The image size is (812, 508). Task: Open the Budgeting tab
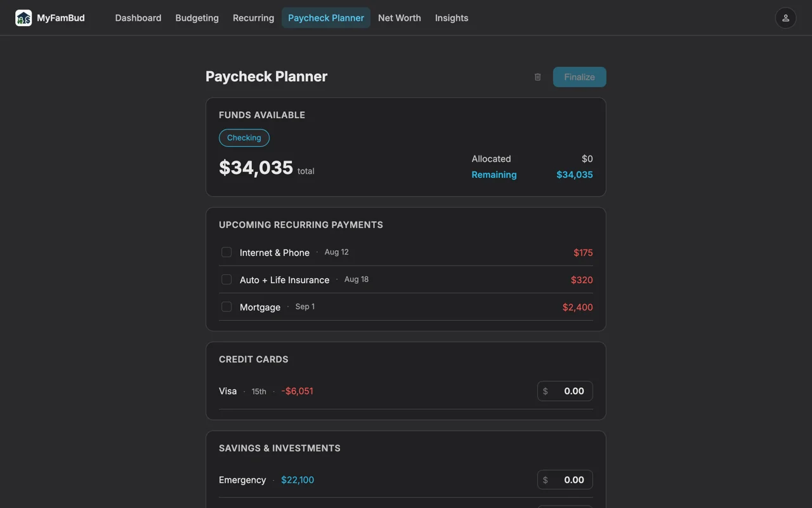(197, 18)
